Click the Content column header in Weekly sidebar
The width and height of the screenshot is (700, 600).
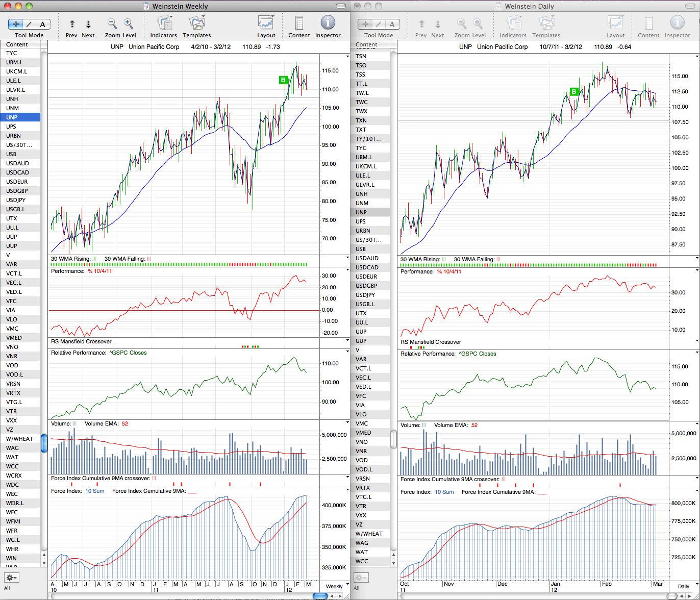click(20, 44)
